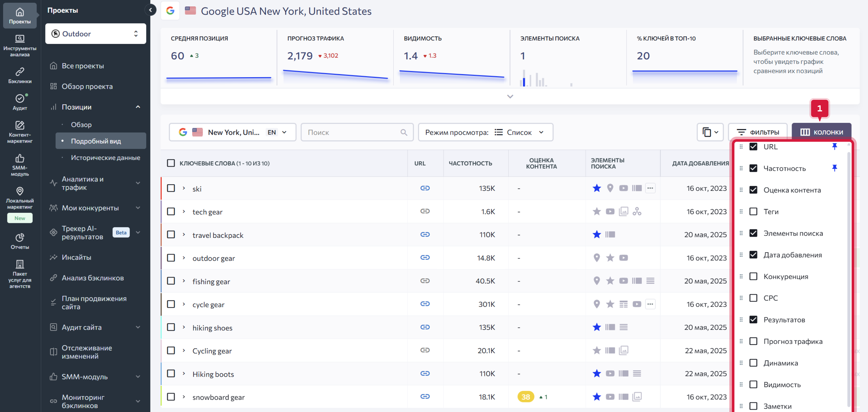Click the map pin icon for outdoor gear
The height and width of the screenshot is (412, 868).
coord(596,258)
